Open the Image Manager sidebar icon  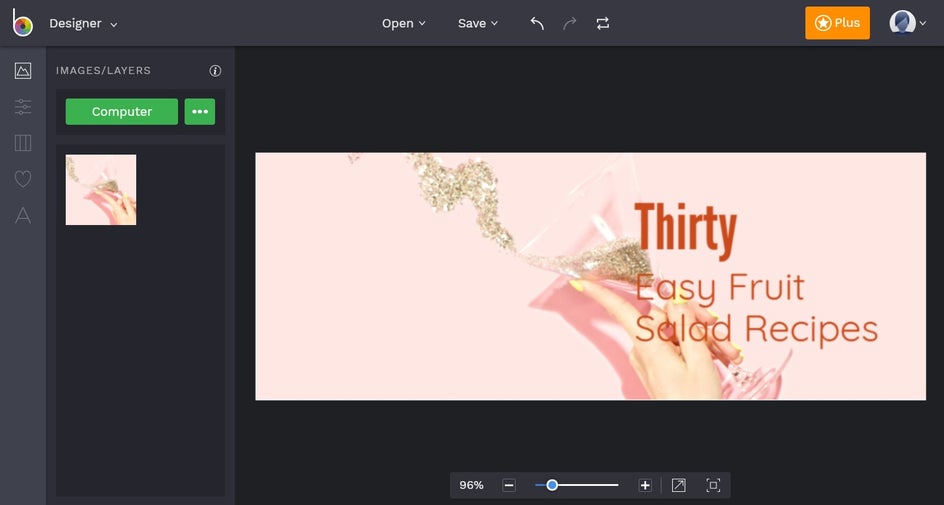pos(23,70)
